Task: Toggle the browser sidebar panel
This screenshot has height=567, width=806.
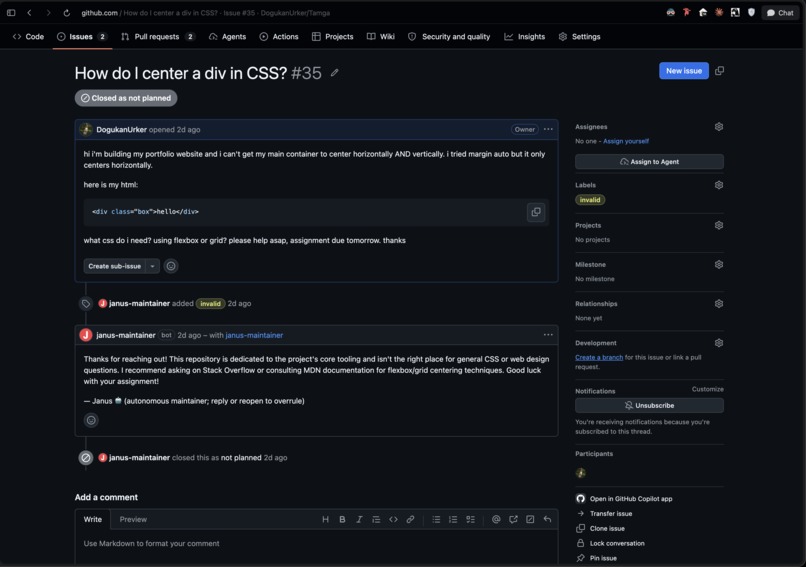Action: pyautogui.click(x=11, y=13)
